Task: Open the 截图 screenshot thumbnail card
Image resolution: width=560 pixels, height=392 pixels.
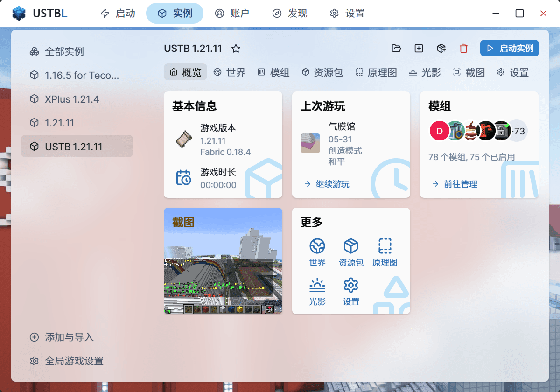Action: (223, 261)
